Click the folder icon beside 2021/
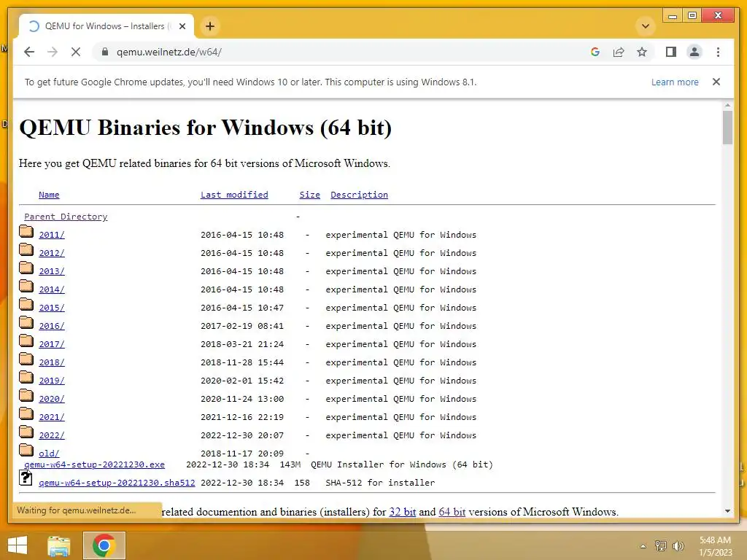Screen dimensions: 747x560 point(26,414)
